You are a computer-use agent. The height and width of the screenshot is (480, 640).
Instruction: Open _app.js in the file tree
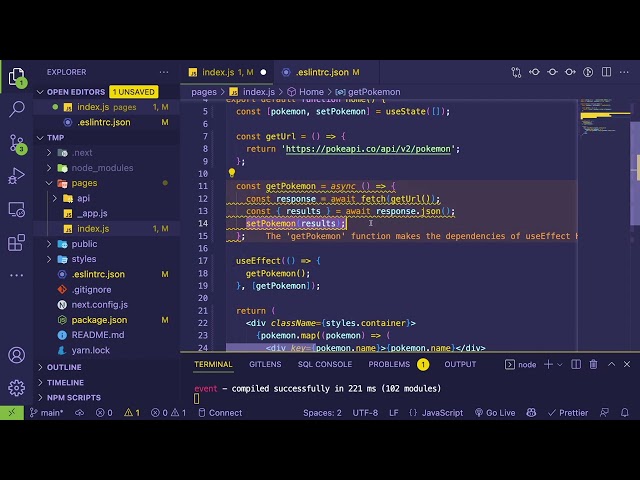pyautogui.click(x=93, y=213)
